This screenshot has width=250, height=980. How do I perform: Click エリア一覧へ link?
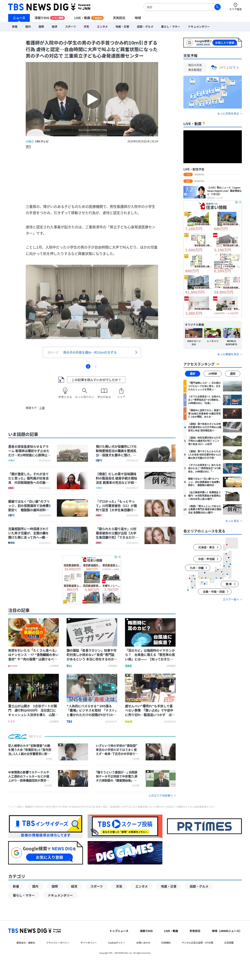tap(232, 600)
